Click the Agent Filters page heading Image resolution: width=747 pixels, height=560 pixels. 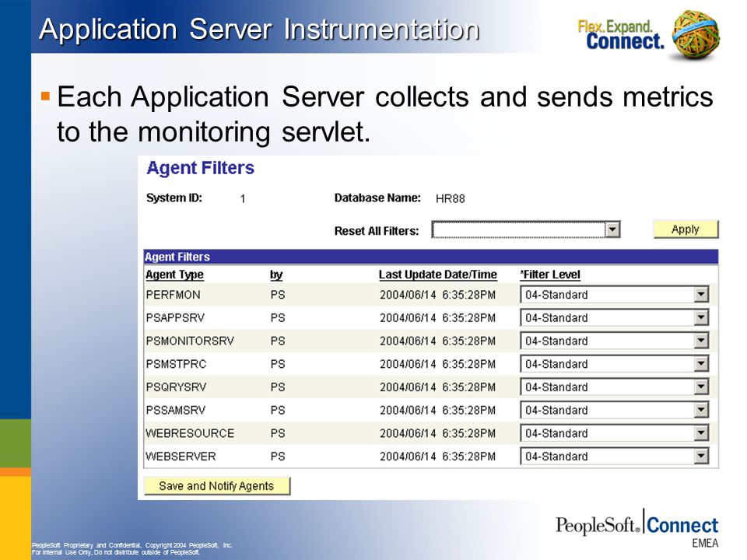(x=200, y=168)
